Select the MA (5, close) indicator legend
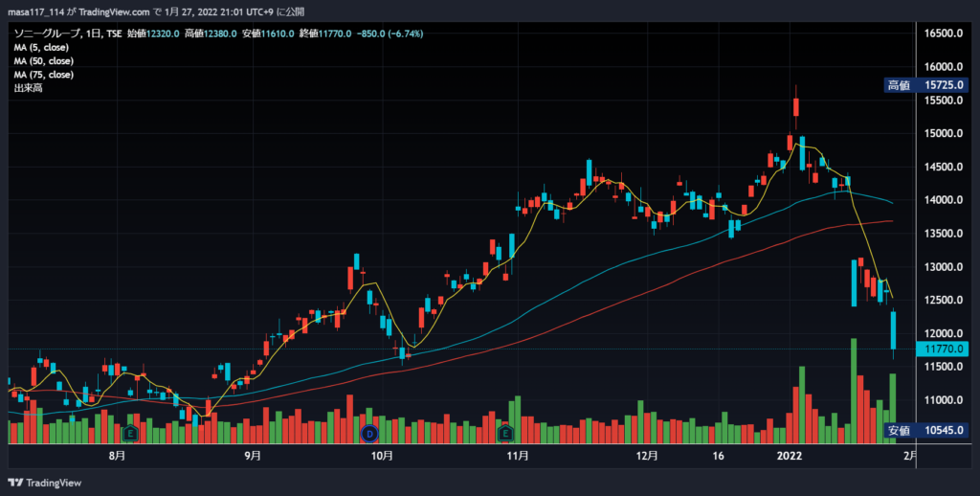The width and height of the screenshot is (980, 496). 41,48
